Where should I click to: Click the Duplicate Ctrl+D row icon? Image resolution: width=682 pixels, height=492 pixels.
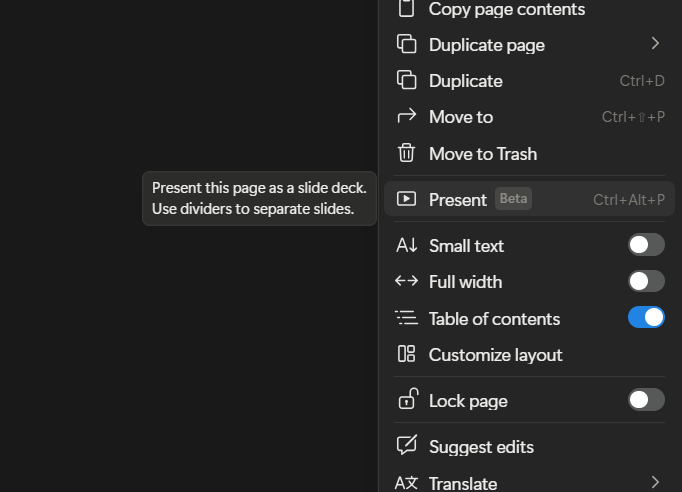click(406, 80)
